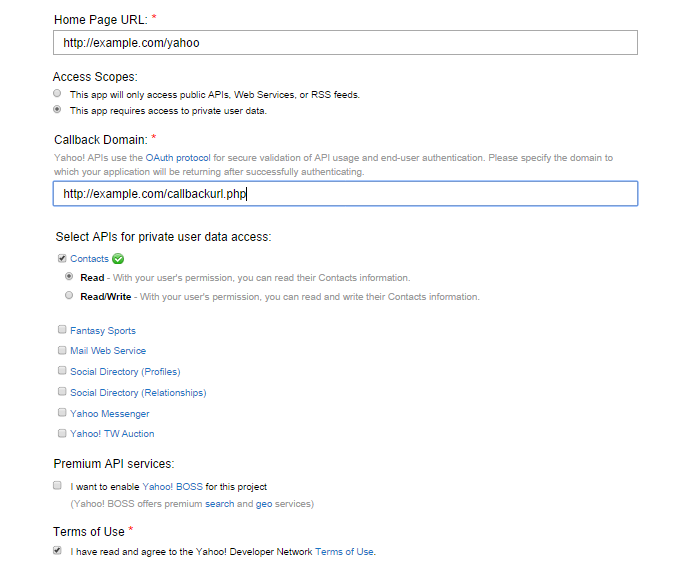The image size is (679, 571).
Task: Select the Social Directory (Relationships) checkbox
Action: [62, 393]
